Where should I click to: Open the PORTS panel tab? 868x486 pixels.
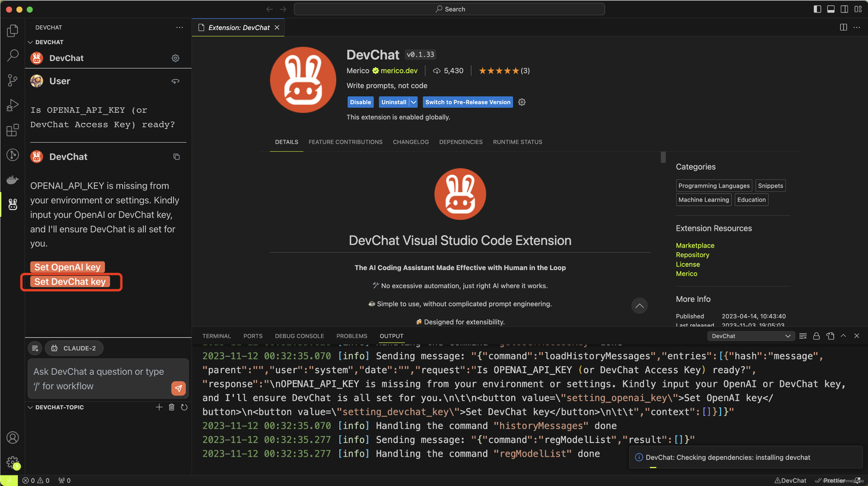point(253,336)
